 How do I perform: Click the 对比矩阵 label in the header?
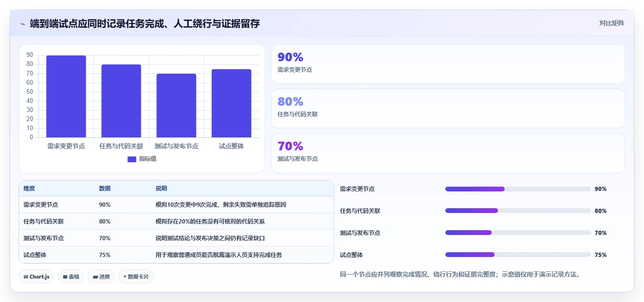pos(611,23)
